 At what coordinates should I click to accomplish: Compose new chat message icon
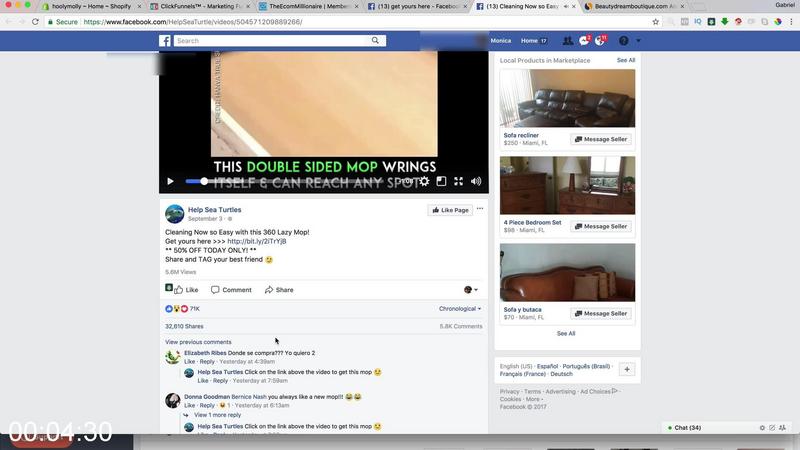point(772,428)
